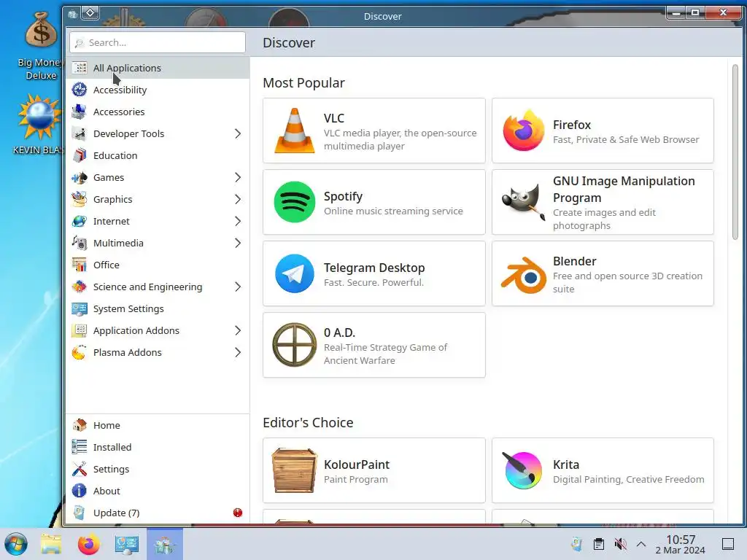Screen dimensions: 747x560
Task: Launch Firefox from the taskbar
Action: coord(88,544)
